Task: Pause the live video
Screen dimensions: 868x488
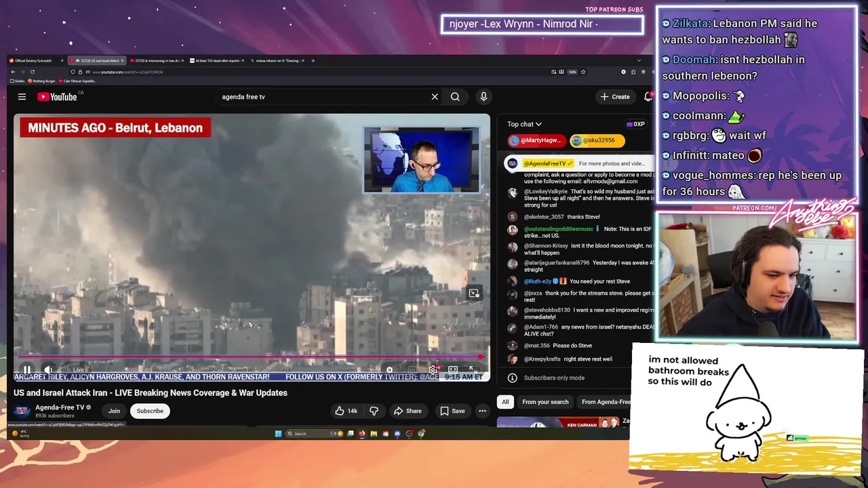Action: pos(27,370)
